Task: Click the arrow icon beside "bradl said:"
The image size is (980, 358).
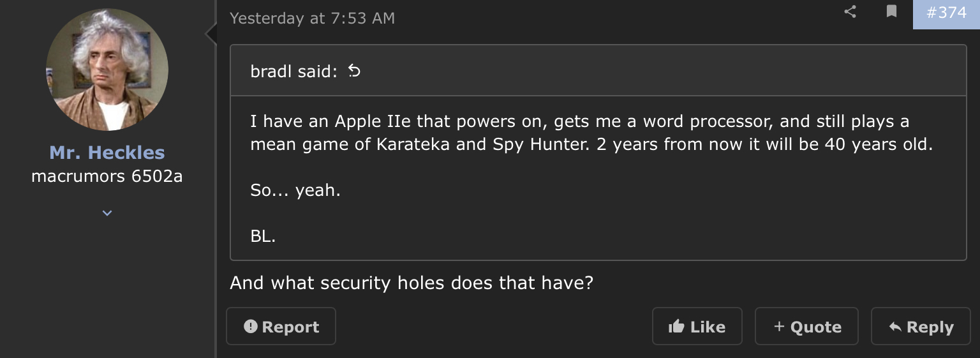Action: pos(354,71)
